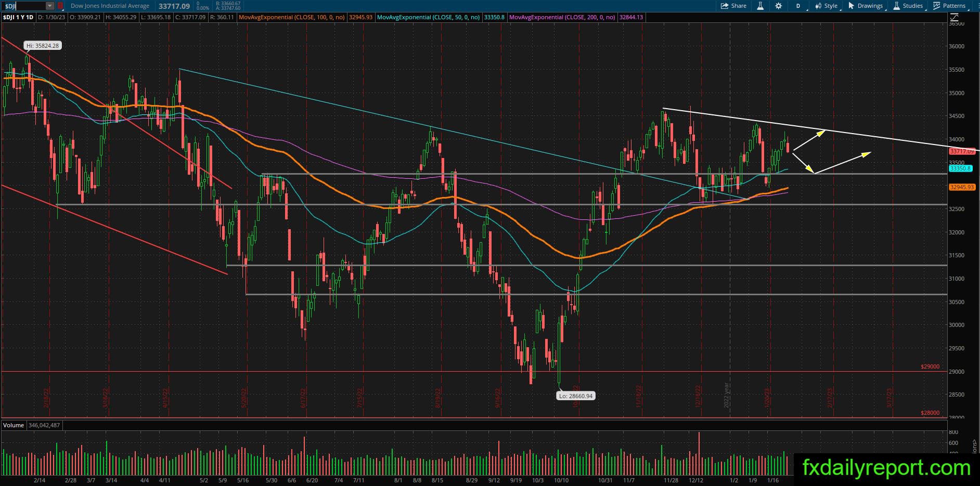The width and height of the screenshot is (980, 486).
Task: Click the 1/16 date on time axis
Action: point(773,480)
